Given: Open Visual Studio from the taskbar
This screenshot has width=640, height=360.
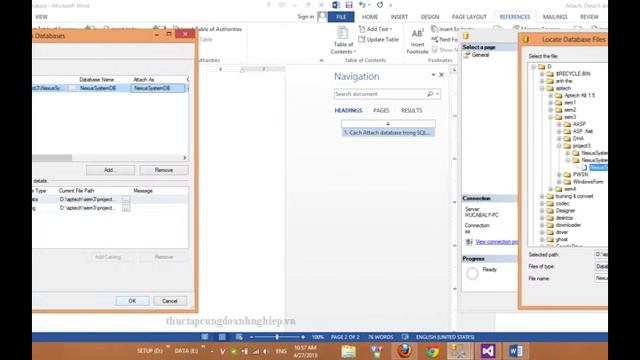Looking at the screenshot, I should (x=488, y=351).
